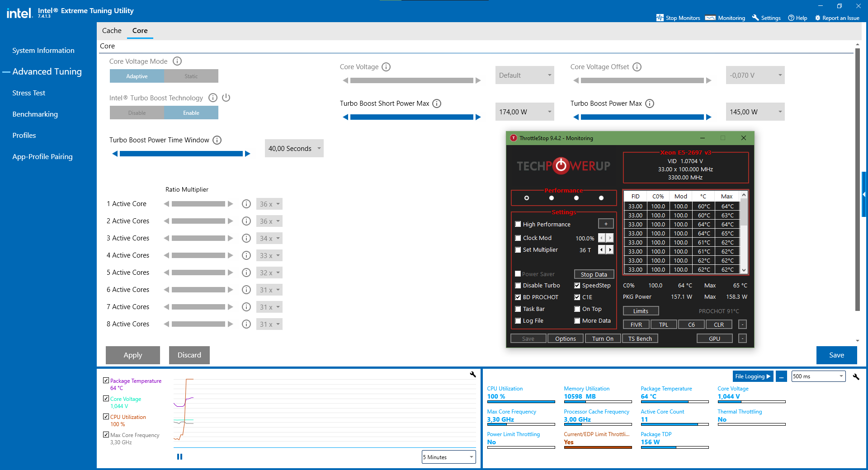
Task: Toggle the Package Temperature graph checkbox
Action: tap(106, 381)
